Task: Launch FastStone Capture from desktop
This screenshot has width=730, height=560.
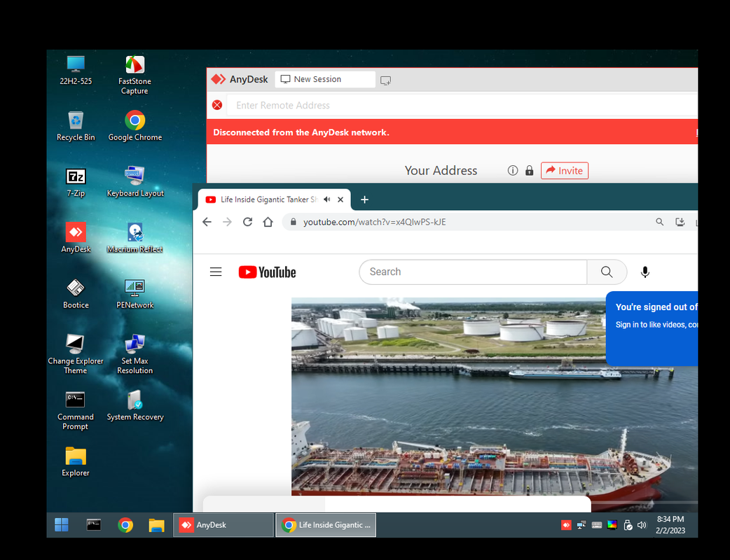Action: [135, 75]
